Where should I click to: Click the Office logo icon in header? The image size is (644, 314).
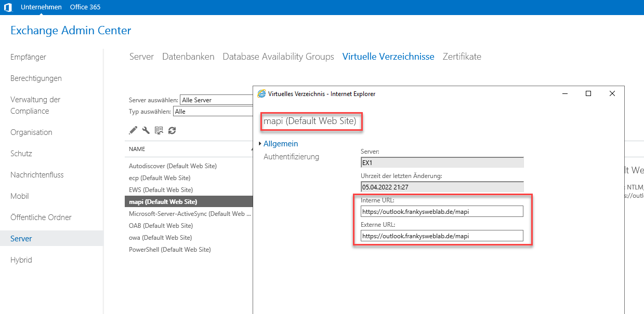tap(8, 7)
